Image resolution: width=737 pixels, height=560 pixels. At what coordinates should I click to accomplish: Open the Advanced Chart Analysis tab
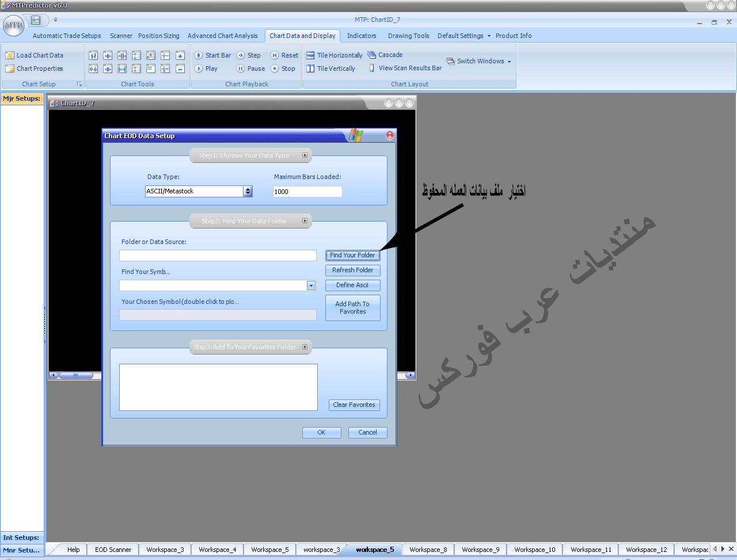(x=222, y=36)
